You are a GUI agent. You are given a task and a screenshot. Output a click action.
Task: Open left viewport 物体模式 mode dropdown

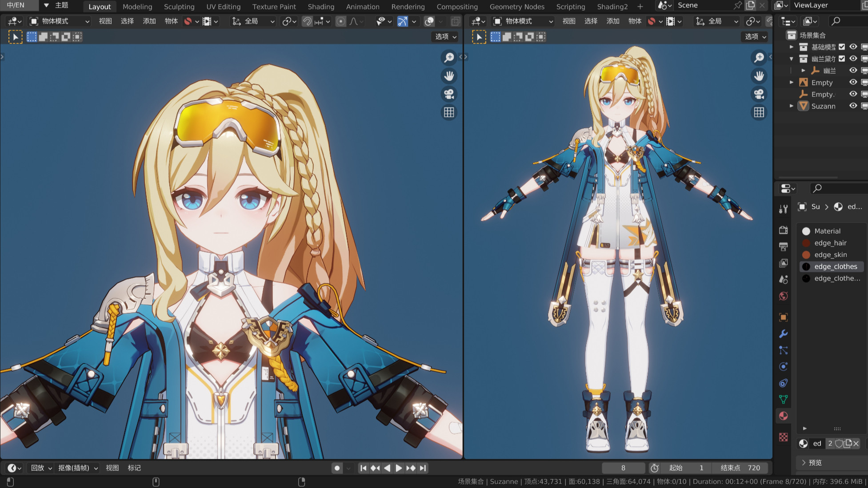click(60, 21)
